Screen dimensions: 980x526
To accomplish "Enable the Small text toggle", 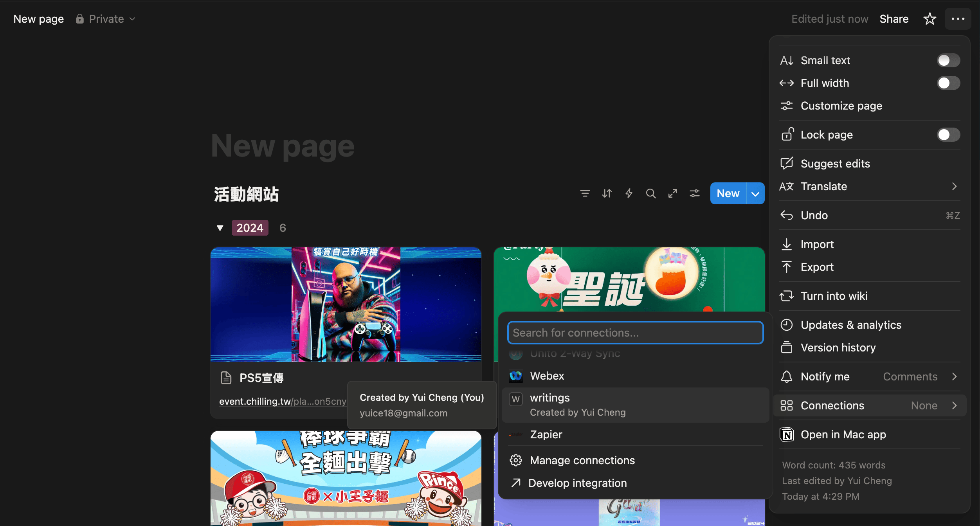I will click(948, 60).
